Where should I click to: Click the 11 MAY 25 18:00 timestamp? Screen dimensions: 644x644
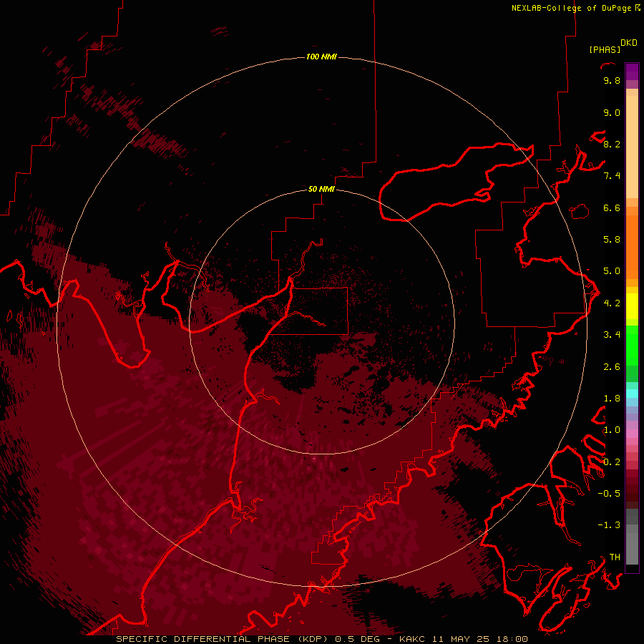click(480, 639)
